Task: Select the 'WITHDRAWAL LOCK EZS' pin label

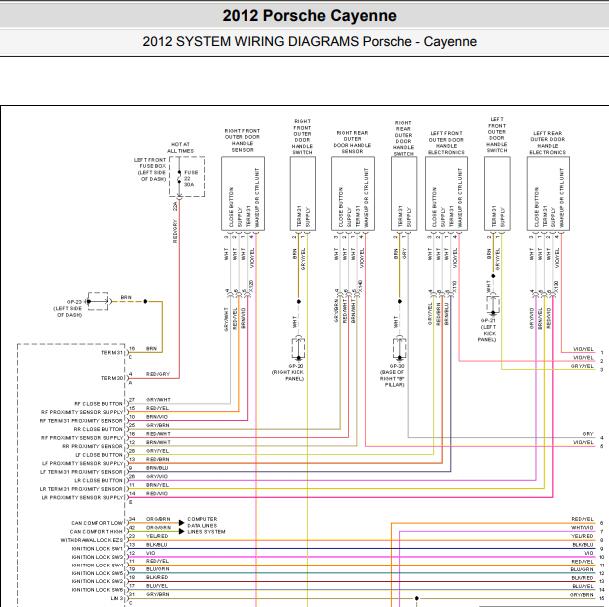Action: [92, 540]
